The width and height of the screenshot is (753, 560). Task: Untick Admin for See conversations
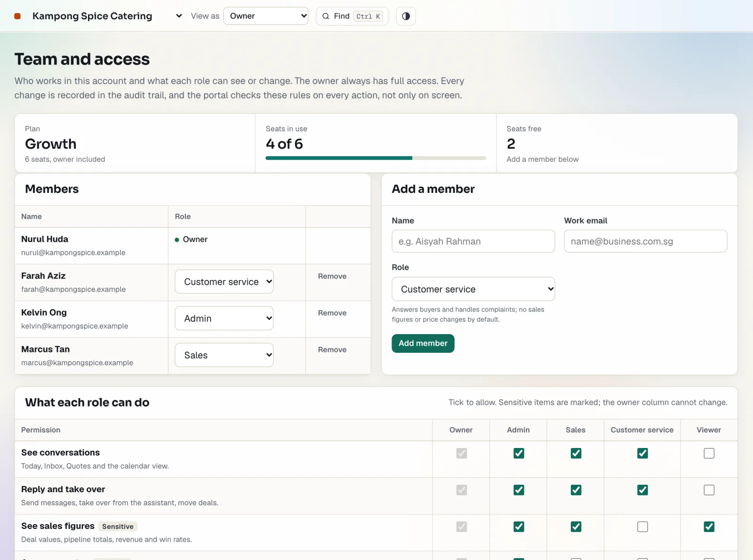[x=519, y=453]
